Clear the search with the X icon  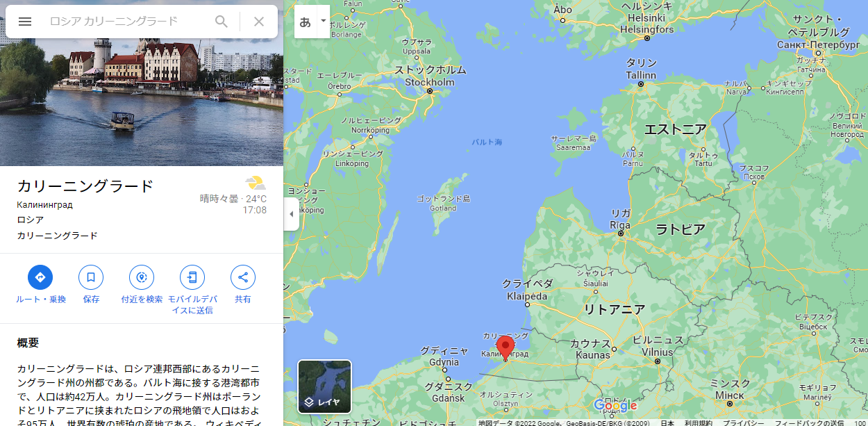tap(259, 22)
